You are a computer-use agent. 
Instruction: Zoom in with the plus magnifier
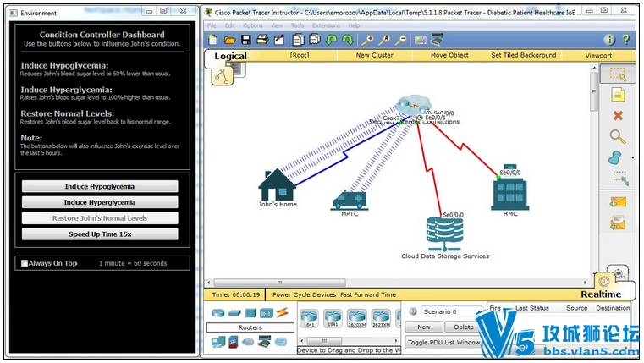367,40
